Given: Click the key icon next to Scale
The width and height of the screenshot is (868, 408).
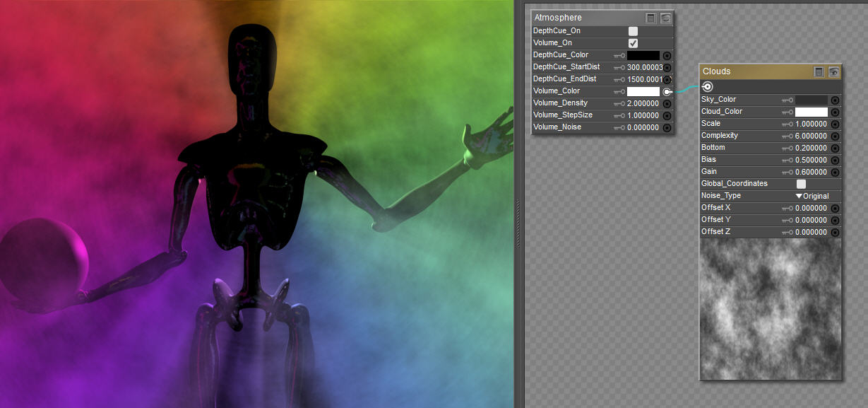Looking at the screenshot, I should (x=787, y=124).
